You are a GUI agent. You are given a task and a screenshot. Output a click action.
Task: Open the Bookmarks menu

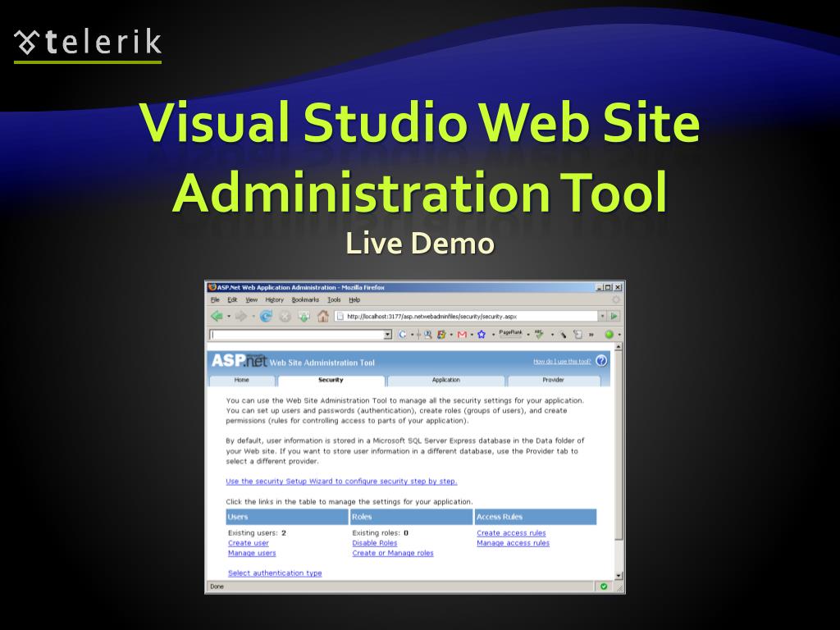[x=305, y=300]
